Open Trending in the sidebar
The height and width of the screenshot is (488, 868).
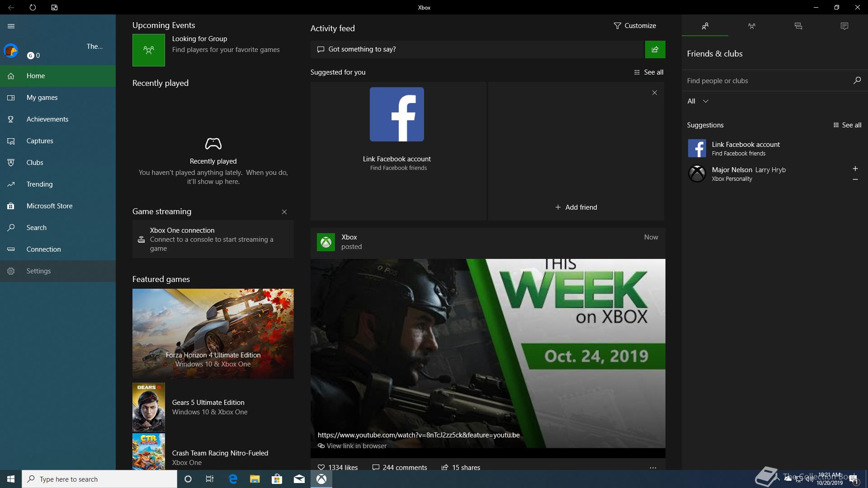[x=58, y=184]
